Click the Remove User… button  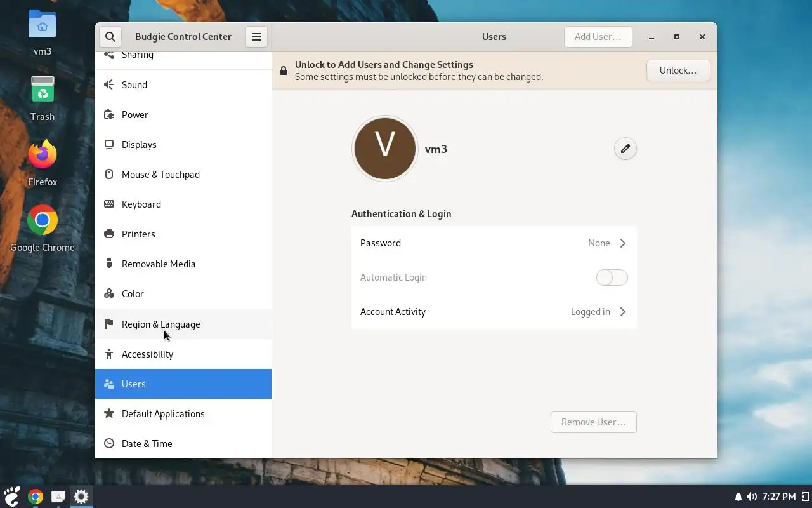click(594, 422)
